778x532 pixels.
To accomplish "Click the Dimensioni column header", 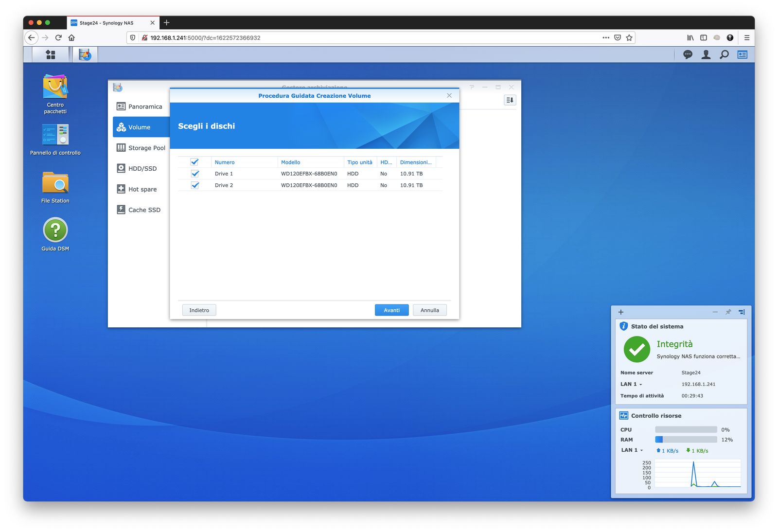I will click(416, 162).
